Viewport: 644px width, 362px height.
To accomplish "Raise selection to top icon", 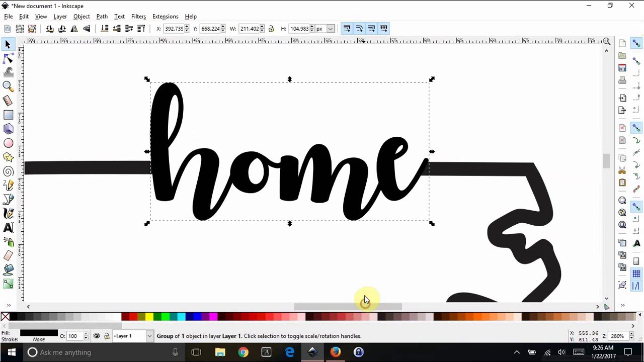I will point(141,29).
